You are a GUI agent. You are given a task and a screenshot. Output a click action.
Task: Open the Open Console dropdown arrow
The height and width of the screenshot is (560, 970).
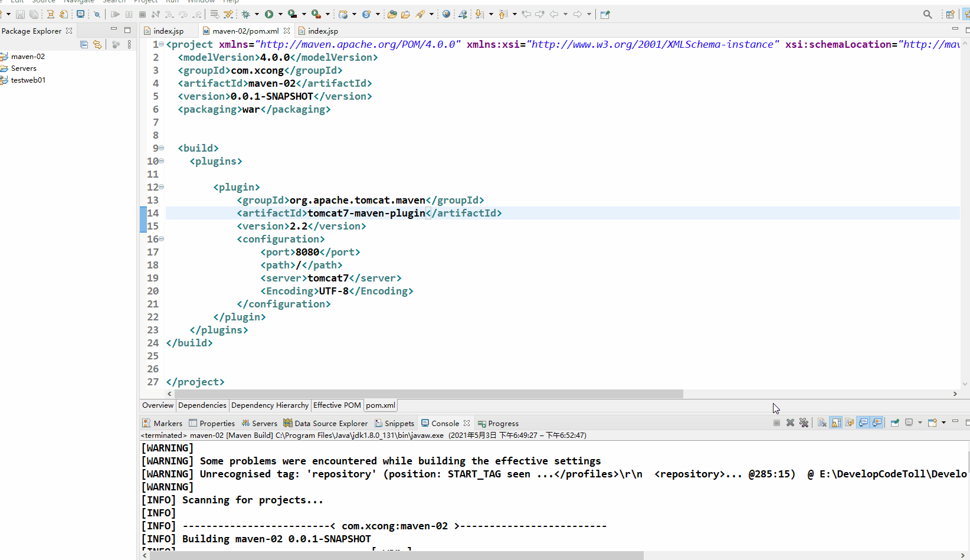[x=943, y=423]
